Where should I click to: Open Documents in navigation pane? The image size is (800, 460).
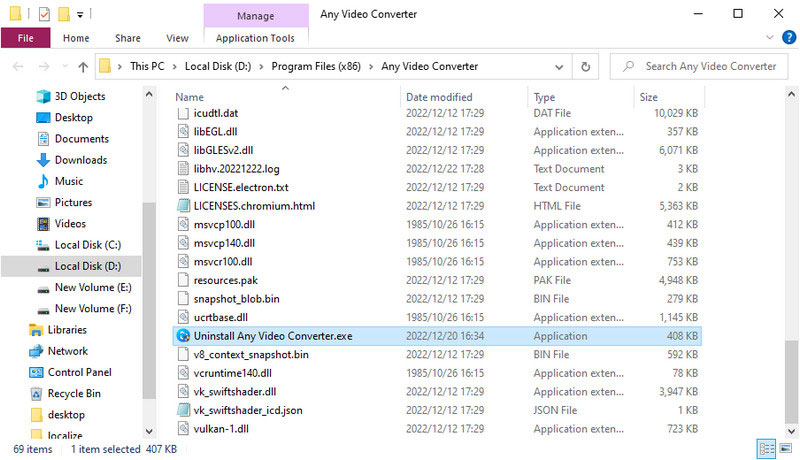82,139
